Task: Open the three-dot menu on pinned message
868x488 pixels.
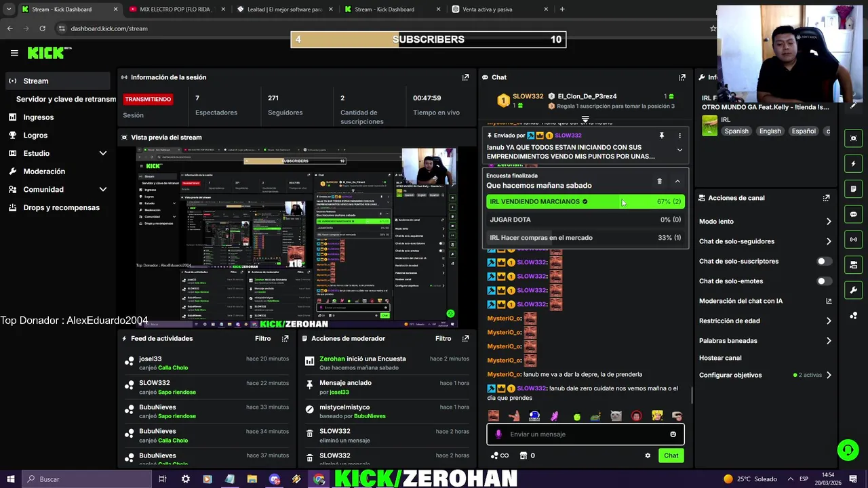Action: click(679, 136)
